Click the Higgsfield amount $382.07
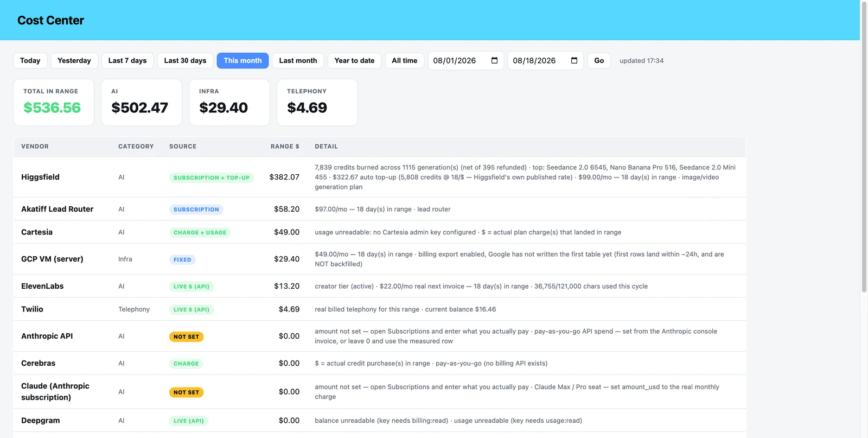The height and width of the screenshot is (438, 868). tap(284, 177)
